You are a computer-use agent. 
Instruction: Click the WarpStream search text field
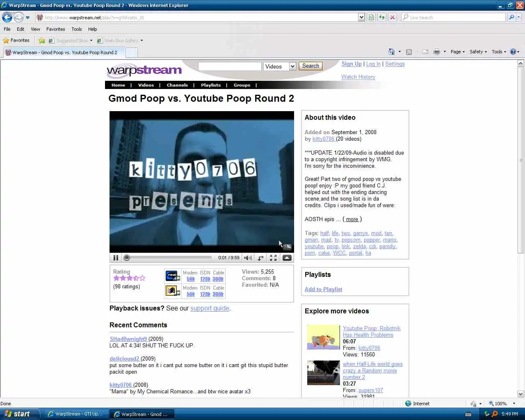[x=230, y=66]
